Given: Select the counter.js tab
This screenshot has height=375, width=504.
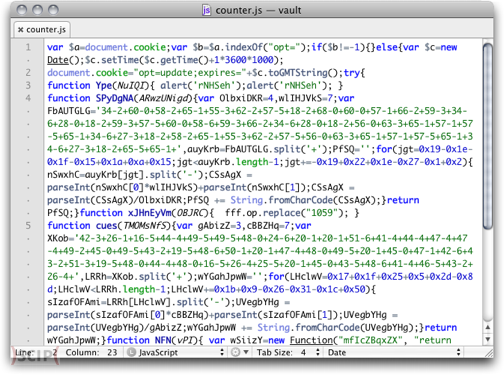Looking at the screenshot, I should pyautogui.click(x=42, y=30).
